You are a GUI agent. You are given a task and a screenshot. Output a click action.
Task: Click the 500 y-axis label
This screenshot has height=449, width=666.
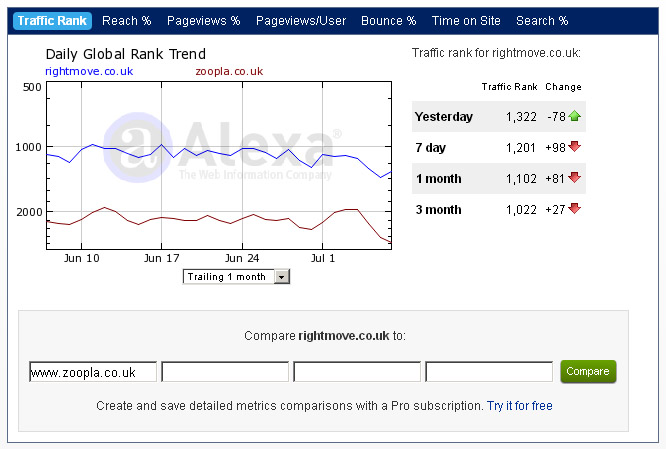(x=32, y=87)
